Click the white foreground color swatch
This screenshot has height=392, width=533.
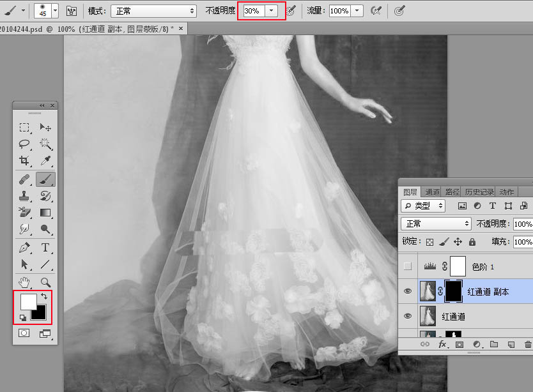[x=27, y=301]
